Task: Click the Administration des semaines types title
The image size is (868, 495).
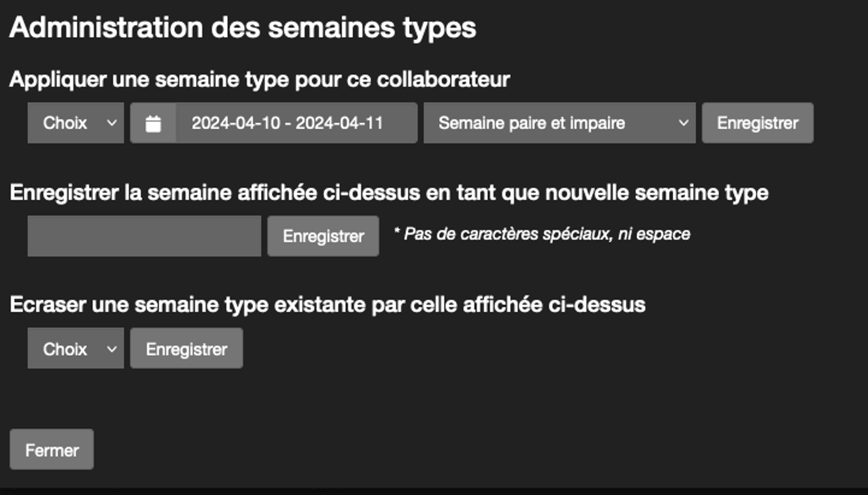Action: (243, 29)
